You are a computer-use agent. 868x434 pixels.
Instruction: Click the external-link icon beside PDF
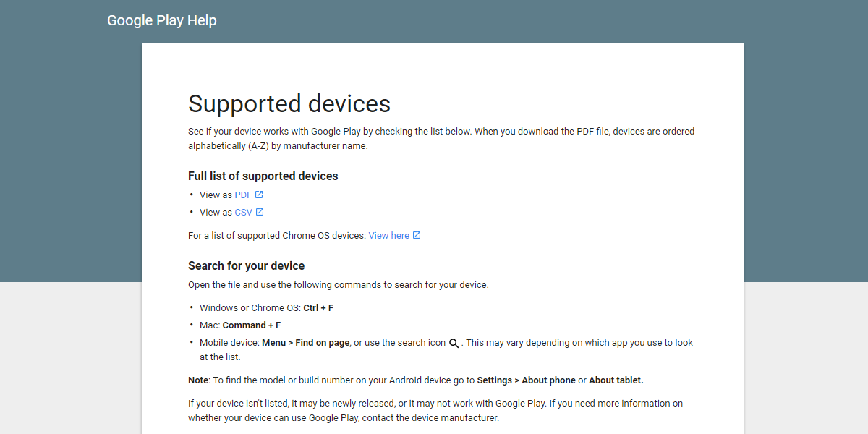tap(259, 195)
